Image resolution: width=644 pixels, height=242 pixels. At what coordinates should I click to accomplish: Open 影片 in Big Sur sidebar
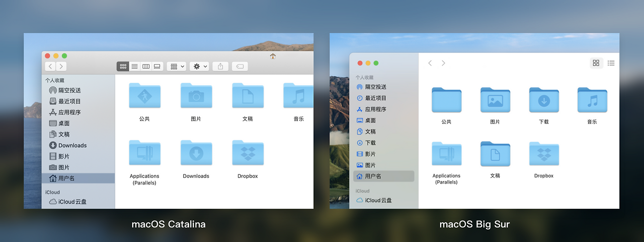coord(384,154)
